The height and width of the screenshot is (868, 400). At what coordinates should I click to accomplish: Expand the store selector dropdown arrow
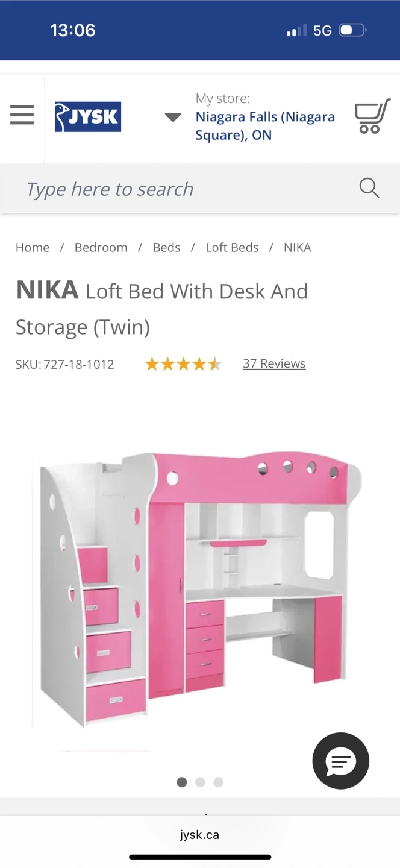point(173,117)
